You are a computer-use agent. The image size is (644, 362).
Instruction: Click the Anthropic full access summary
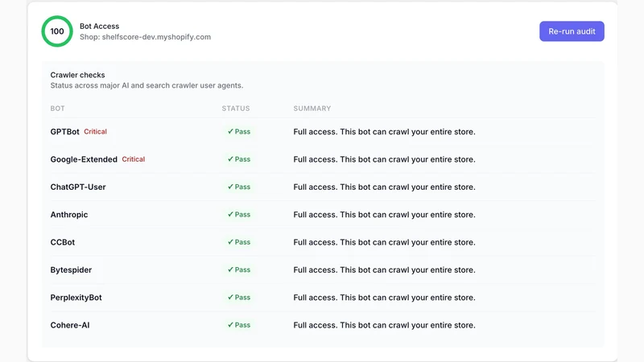(385, 215)
